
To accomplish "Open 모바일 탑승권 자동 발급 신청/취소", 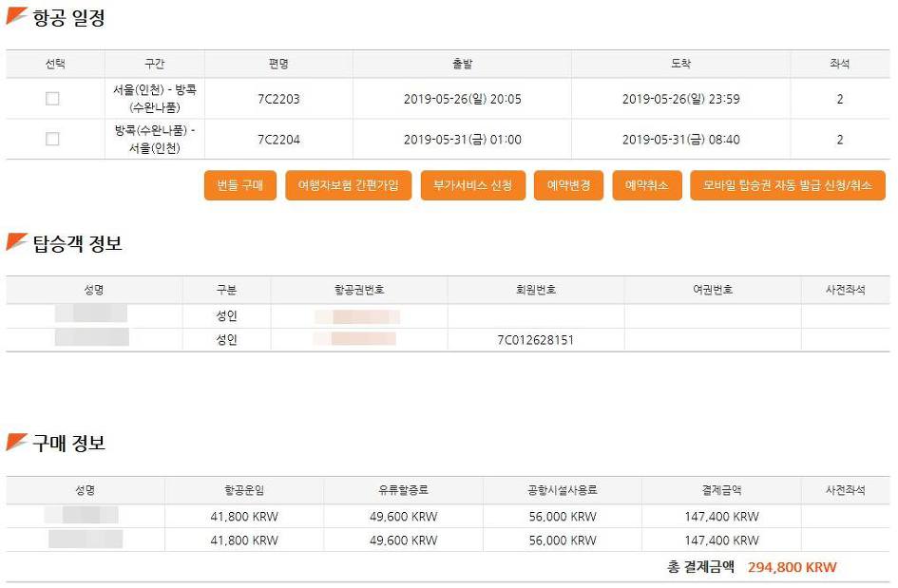I will (x=788, y=185).
